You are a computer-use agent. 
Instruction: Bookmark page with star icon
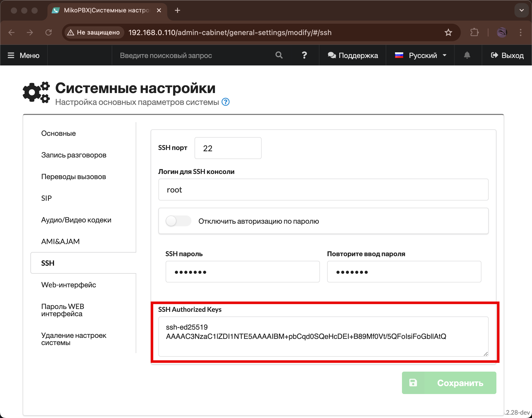point(448,32)
